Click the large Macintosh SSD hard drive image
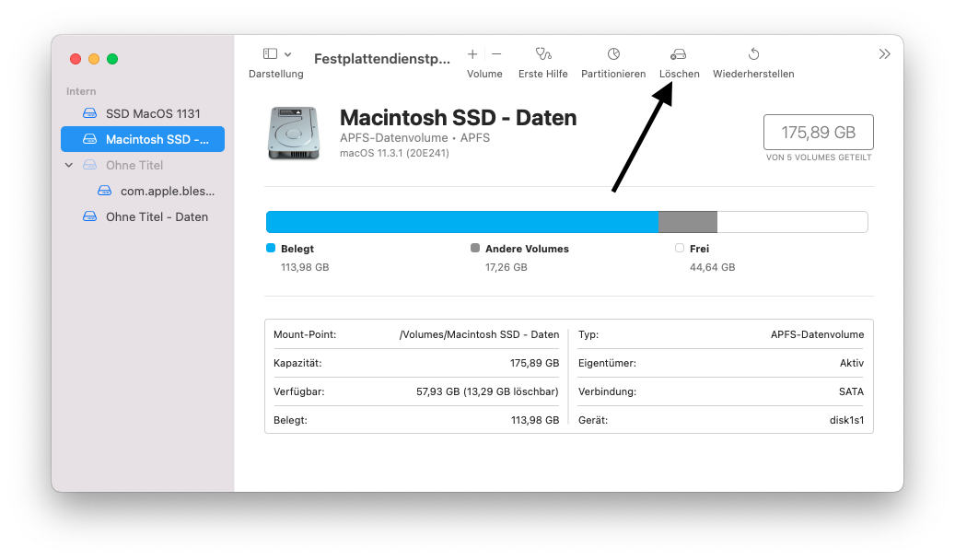 click(295, 133)
